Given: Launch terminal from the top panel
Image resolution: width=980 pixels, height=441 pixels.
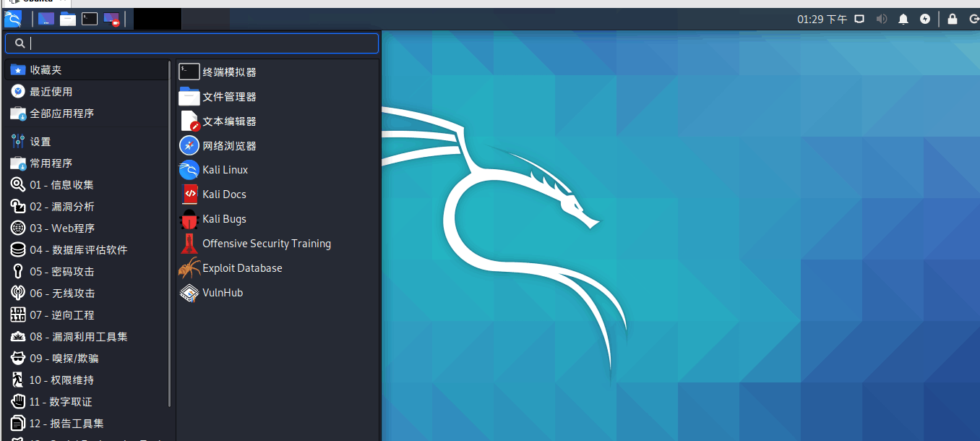Looking at the screenshot, I should 90,19.
